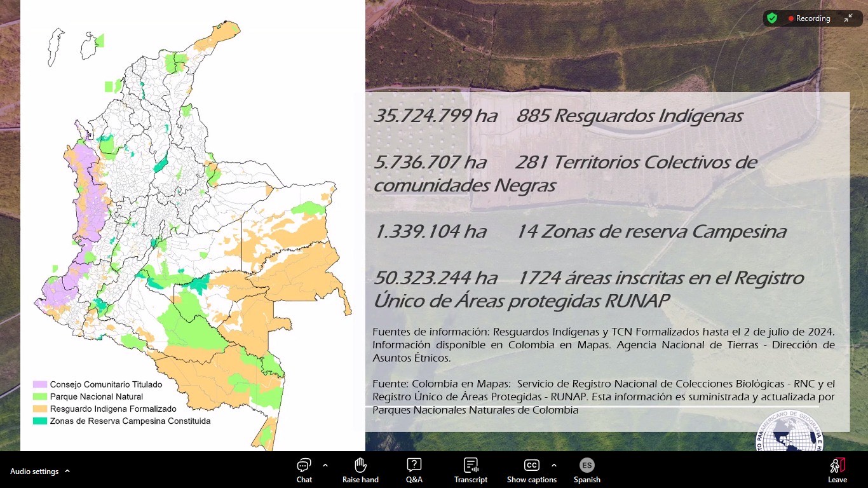Click the green encryption shield icon
The height and width of the screenshot is (488, 868).
point(772,18)
